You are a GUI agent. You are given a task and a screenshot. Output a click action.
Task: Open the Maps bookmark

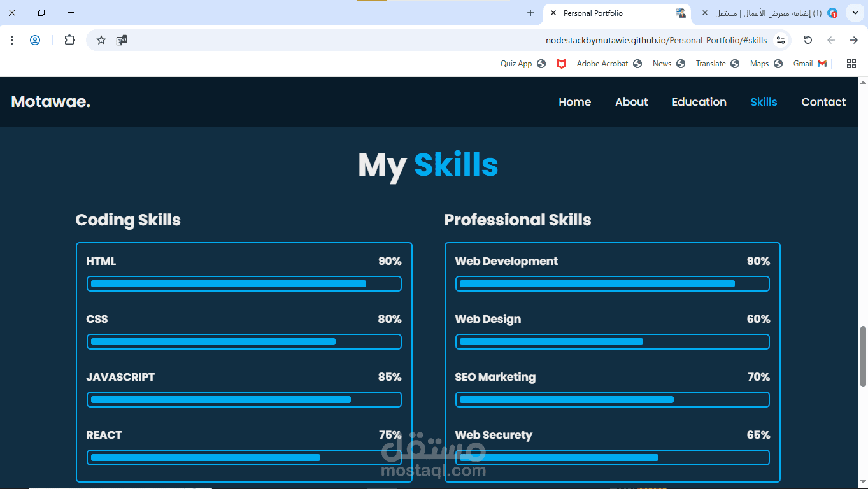click(766, 64)
